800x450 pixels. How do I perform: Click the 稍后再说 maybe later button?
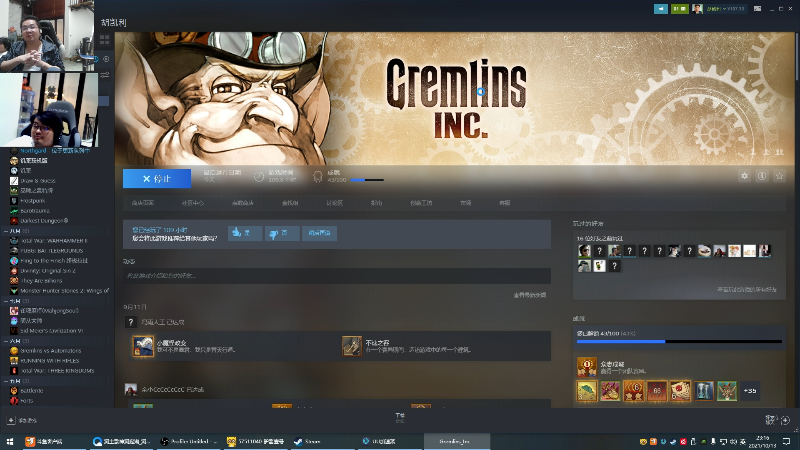pyautogui.click(x=319, y=233)
